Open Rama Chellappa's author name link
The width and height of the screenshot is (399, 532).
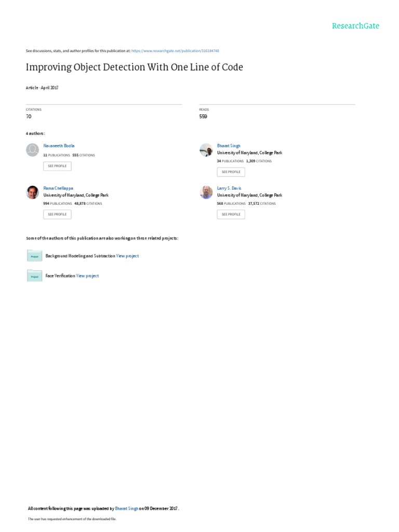click(58, 188)
